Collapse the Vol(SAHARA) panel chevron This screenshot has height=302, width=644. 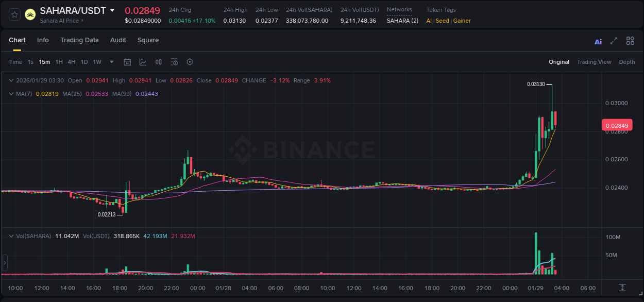(x=11, y=235)
